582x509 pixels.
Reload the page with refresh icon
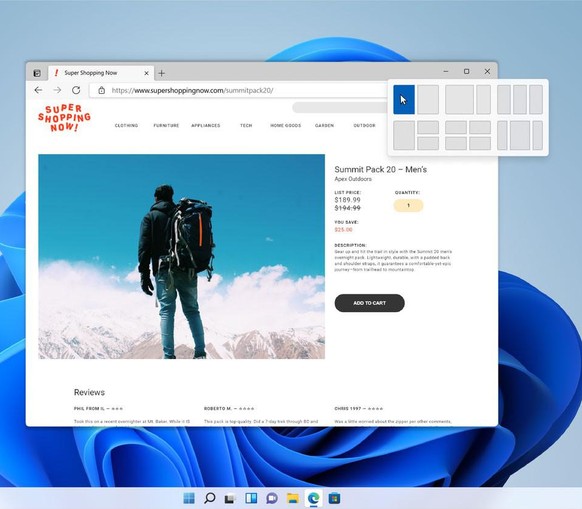(x=76, y=90)
